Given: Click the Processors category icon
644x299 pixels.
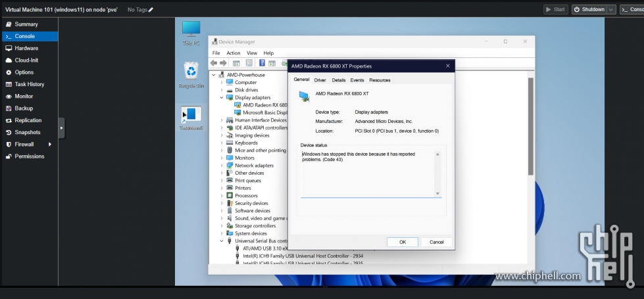Looking at the screenshot, I should click(x=230, y=196).
